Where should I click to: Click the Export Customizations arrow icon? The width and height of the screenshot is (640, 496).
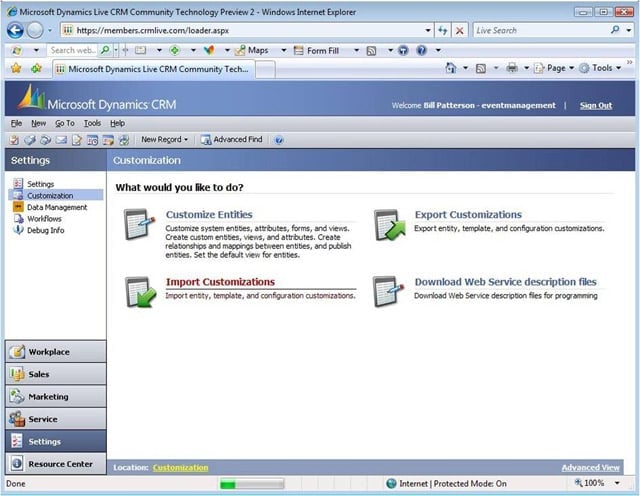click(389, 225)
